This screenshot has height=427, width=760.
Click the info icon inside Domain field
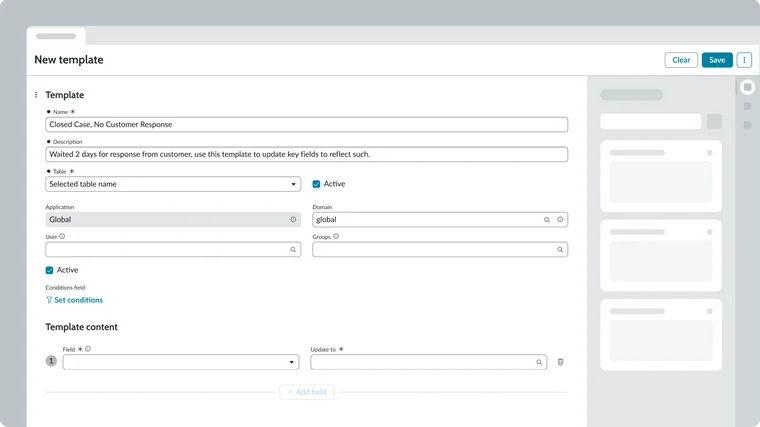point(560,219)
